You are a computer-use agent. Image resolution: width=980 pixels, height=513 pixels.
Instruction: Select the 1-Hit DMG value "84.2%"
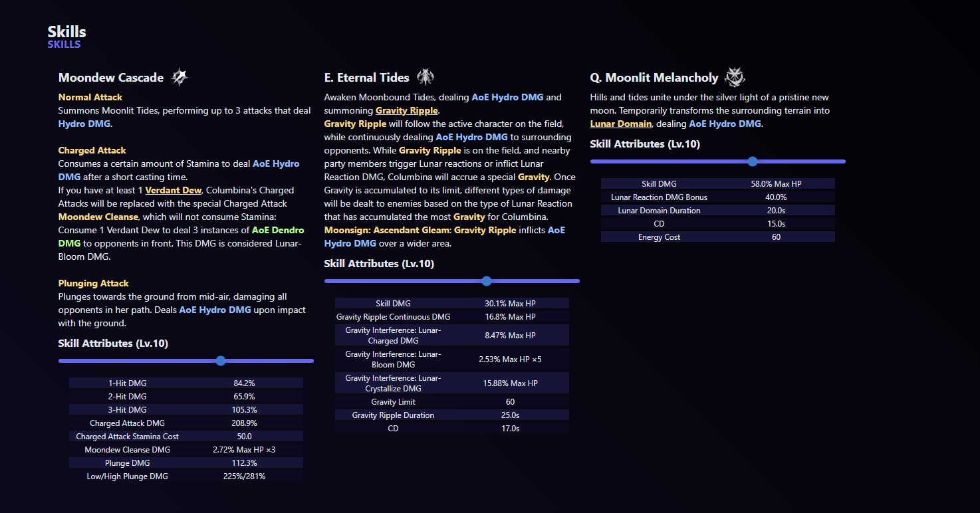(x=245, y=383)
